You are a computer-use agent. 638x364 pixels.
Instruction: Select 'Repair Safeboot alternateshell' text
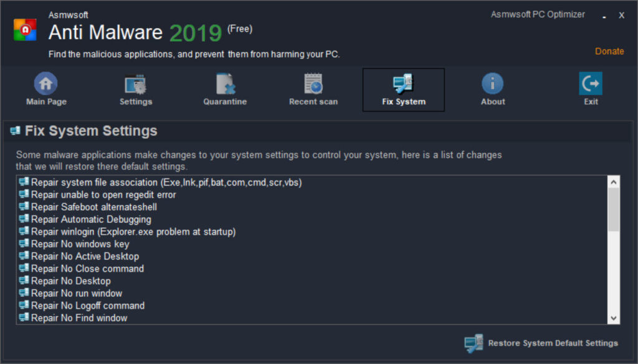point(94,207)
